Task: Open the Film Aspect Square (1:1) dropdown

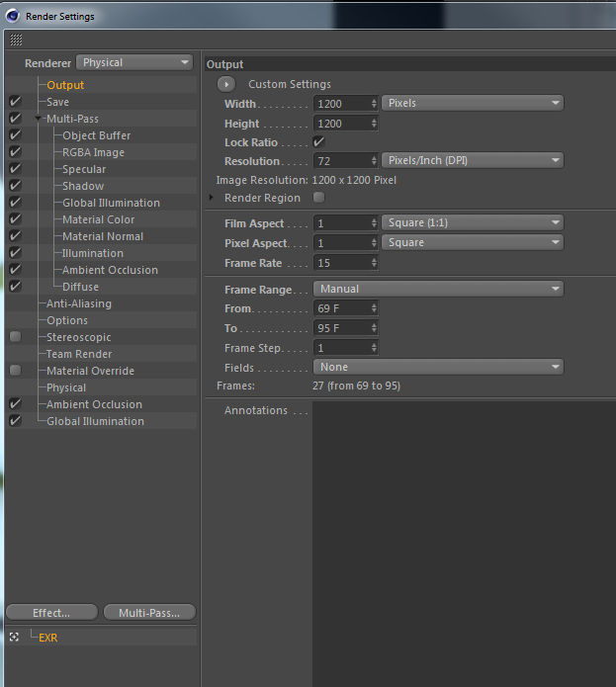Action: [x=473, y=222]
